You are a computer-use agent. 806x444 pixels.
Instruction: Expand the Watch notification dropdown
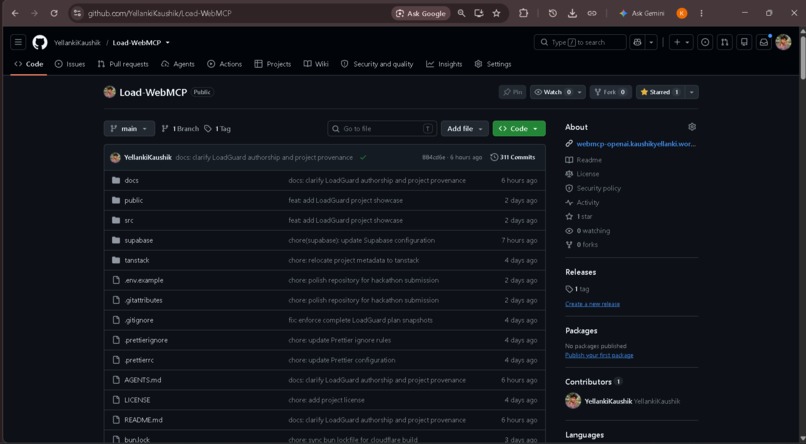coord(580,92)
